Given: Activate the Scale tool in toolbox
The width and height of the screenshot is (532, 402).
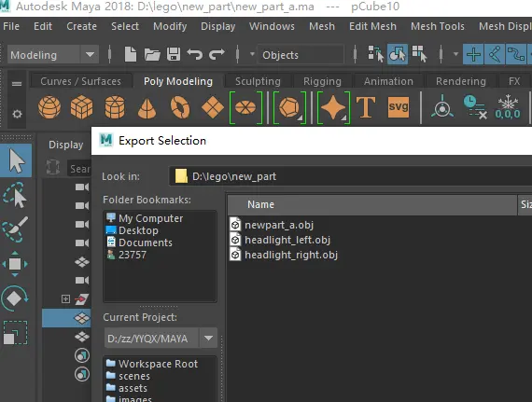Looking at the screenshot, I should point(15,333).
